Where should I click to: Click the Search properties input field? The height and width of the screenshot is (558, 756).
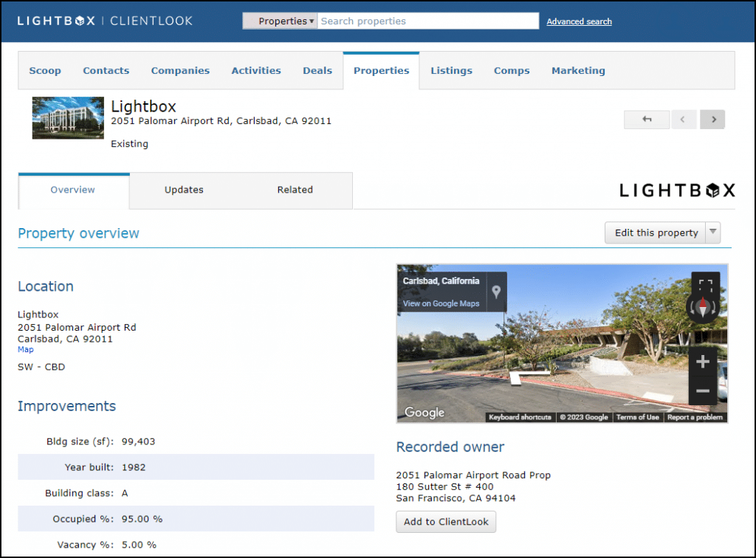428,21
